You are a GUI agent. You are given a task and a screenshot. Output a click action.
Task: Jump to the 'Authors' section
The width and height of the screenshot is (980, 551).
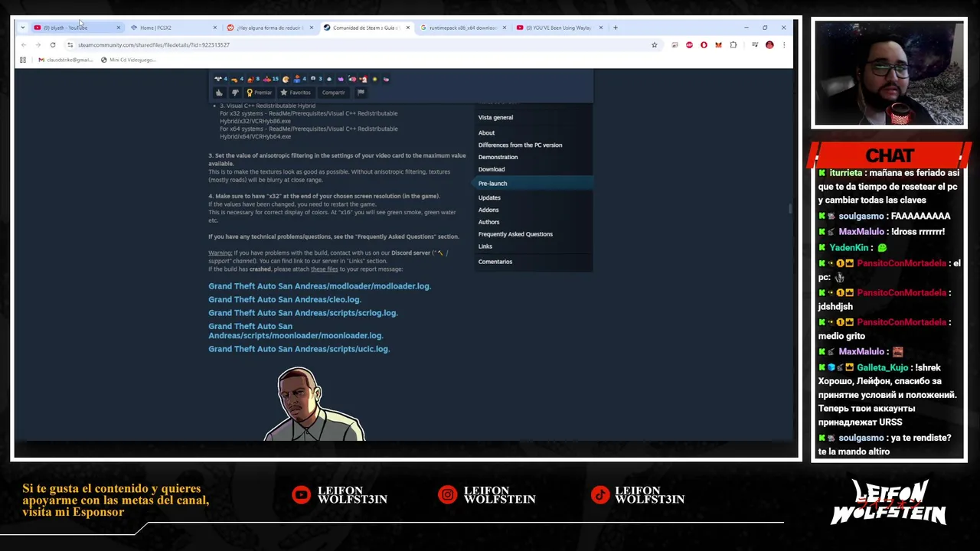pos(488,222)
